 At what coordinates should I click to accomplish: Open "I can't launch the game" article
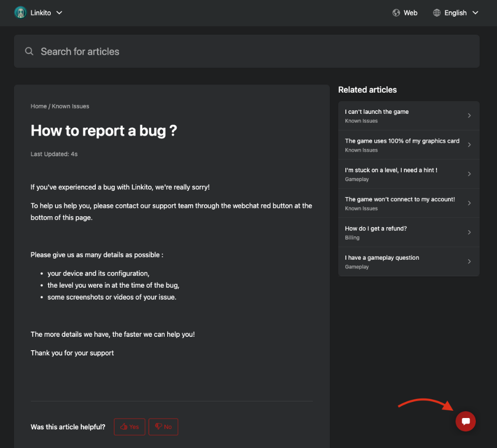click(408, 116)
